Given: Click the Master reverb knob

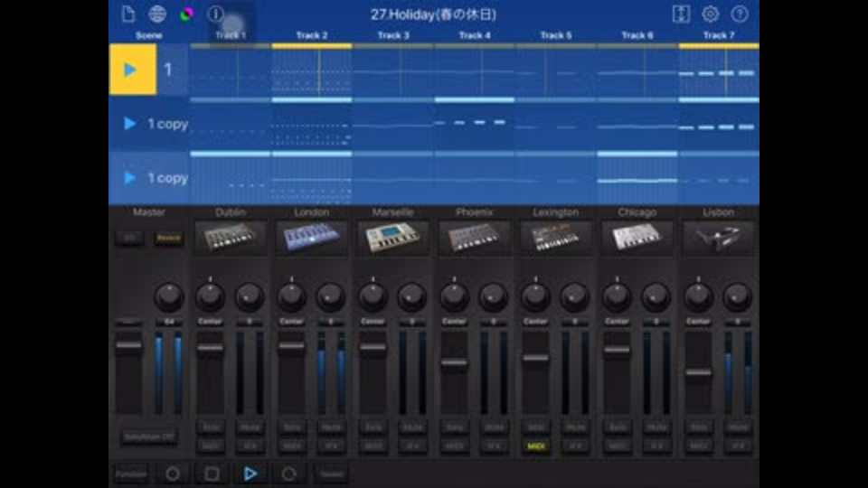Looking at the screenshot, I should 169,296.
